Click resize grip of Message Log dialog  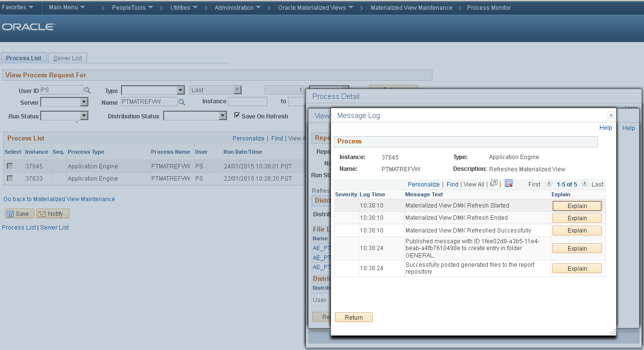613,332
